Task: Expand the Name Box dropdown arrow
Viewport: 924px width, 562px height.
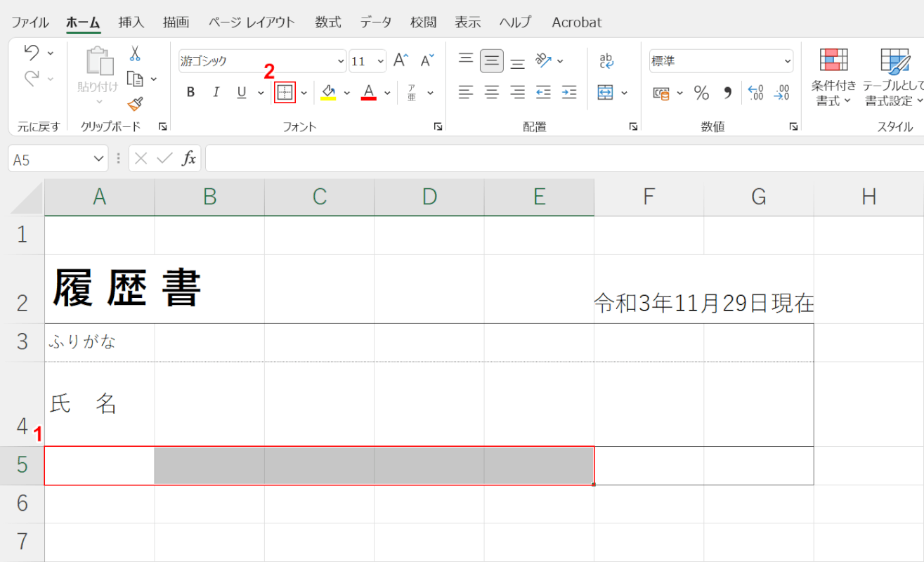Action: [98, 159]
